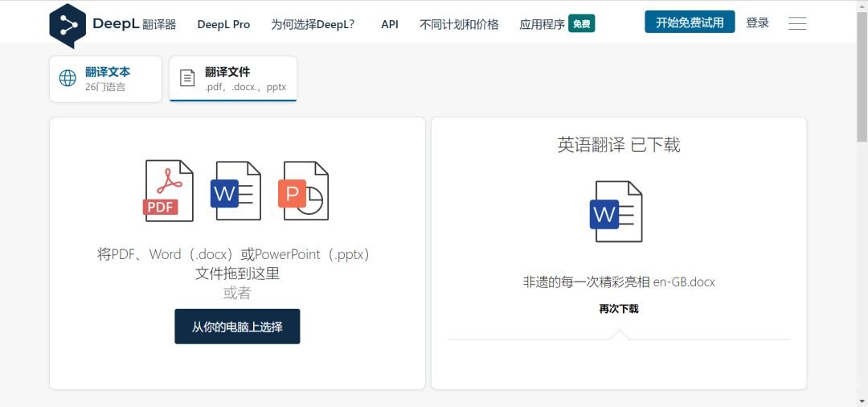
Task: Select the 翻译文件 tab
Action: pos(233,79)
